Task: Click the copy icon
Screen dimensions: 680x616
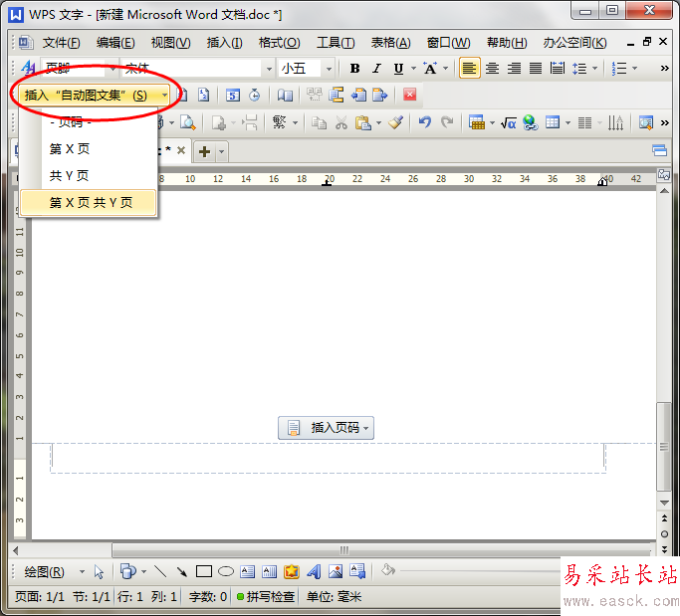Action: (320, 123)
